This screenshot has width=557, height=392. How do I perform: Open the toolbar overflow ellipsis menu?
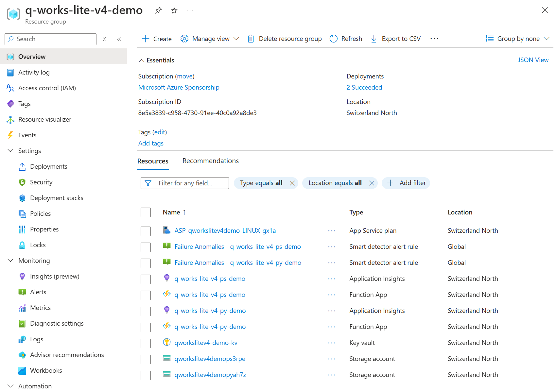click(434, 39)
